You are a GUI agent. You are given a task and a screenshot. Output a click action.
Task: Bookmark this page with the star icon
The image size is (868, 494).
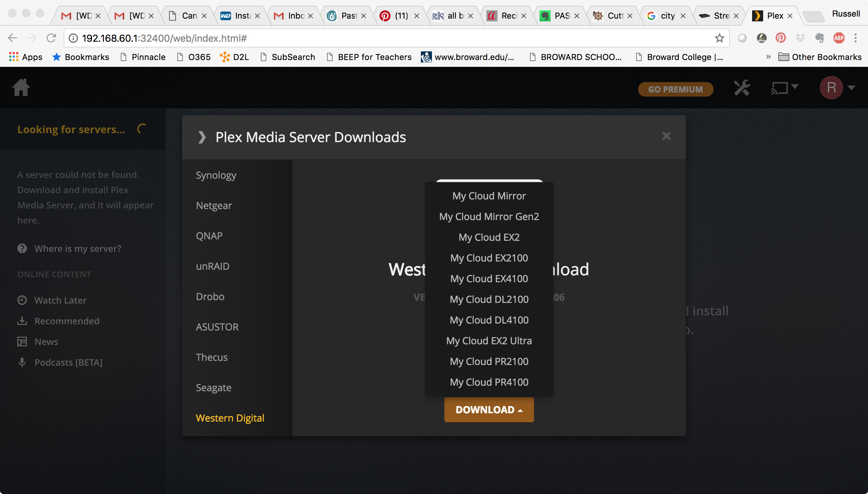(x=719, y=38)
